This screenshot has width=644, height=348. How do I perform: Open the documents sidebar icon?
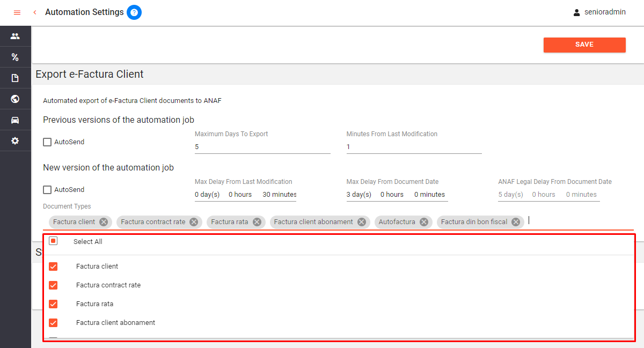15,78
